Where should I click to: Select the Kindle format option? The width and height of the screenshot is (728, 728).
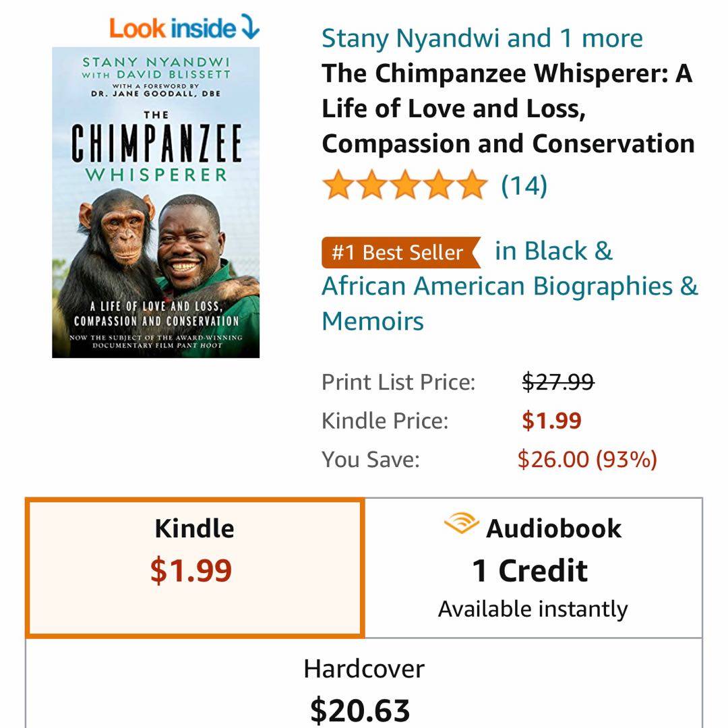[x=195, y=568]
